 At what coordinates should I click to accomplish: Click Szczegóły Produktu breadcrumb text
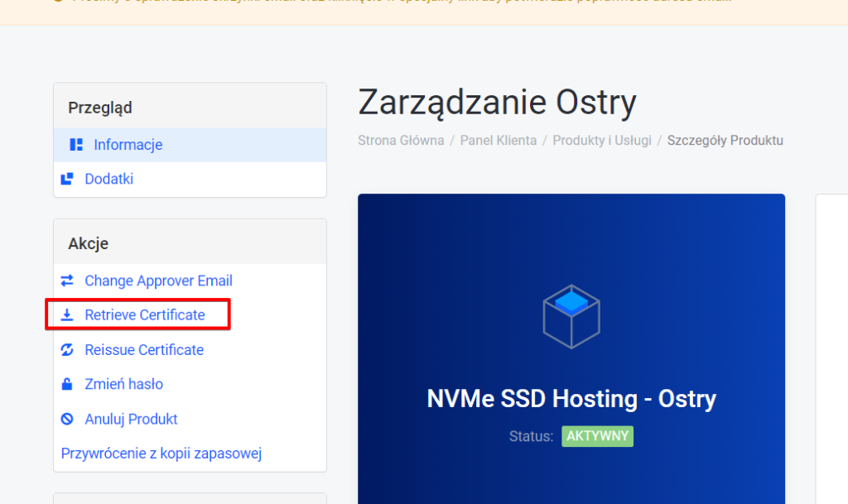(x=725, y=141)
